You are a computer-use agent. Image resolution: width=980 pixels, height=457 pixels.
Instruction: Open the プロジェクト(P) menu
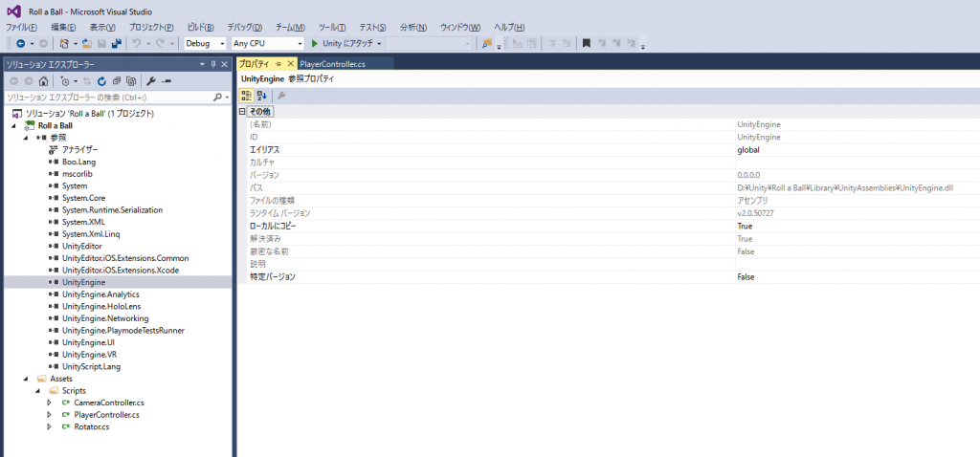point(151,28)
